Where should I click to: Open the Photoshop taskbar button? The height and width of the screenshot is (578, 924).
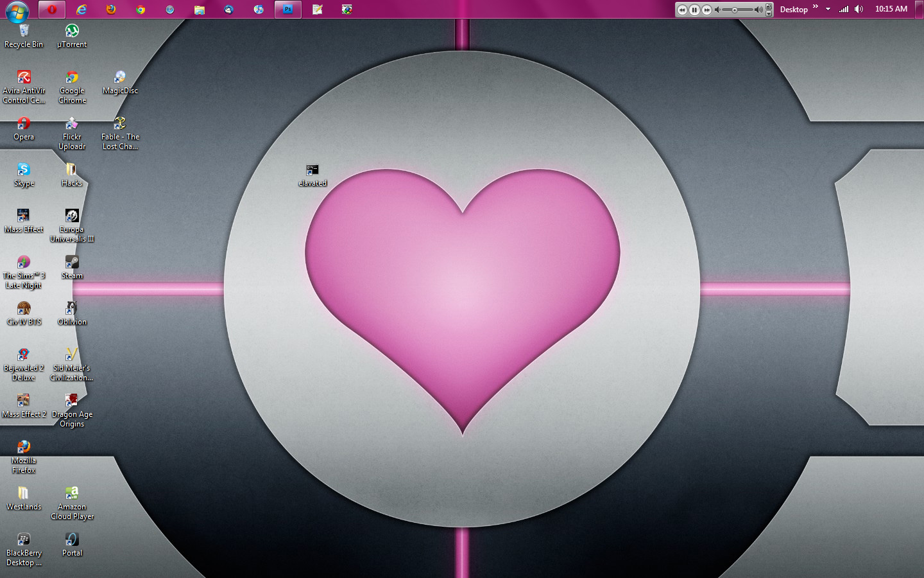point(287,10)
